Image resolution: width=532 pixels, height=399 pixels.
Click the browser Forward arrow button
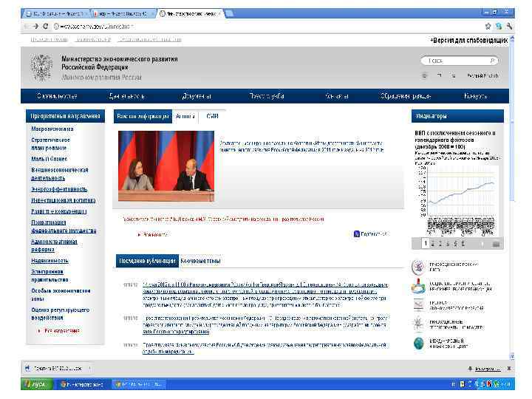[x=35, y=26]
